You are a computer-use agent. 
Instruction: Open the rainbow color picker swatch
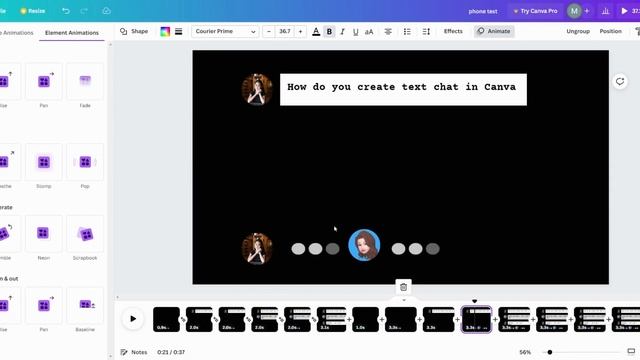pos(165,31)
